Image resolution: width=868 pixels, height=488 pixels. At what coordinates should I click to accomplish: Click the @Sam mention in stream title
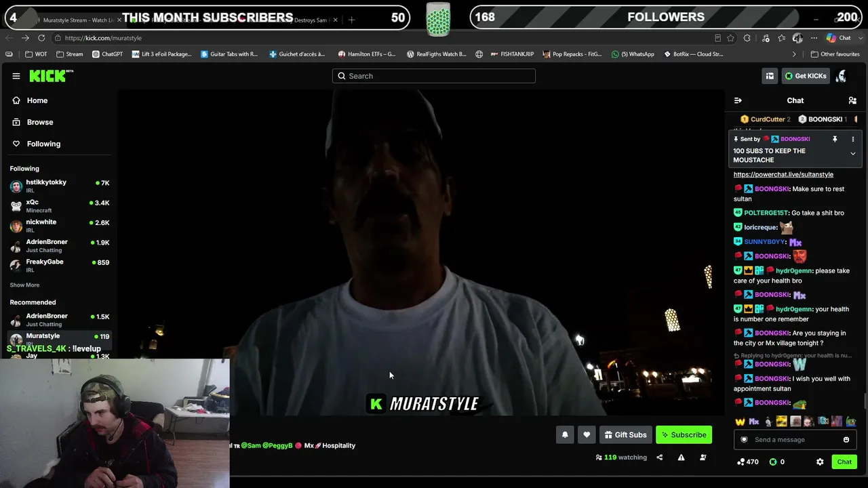click(x=251, y=445)
